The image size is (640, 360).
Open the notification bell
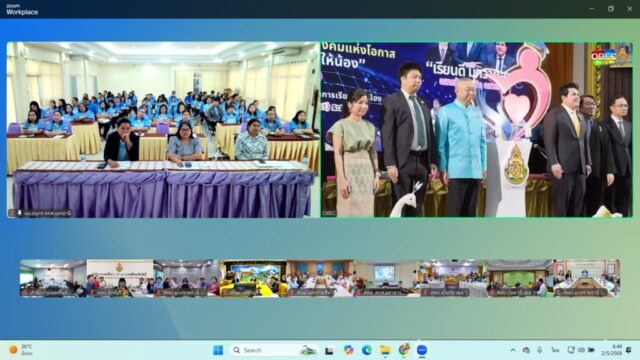(629, 350)
